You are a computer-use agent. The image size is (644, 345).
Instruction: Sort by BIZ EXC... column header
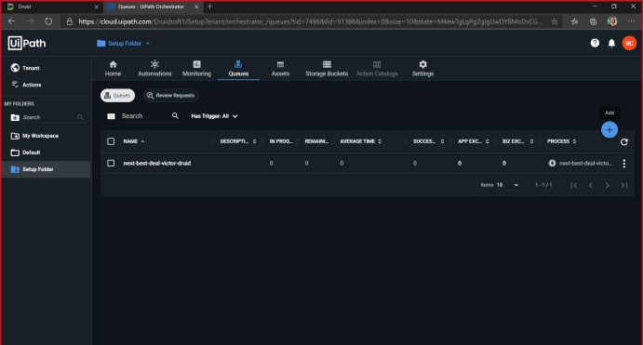coord(517,141)
